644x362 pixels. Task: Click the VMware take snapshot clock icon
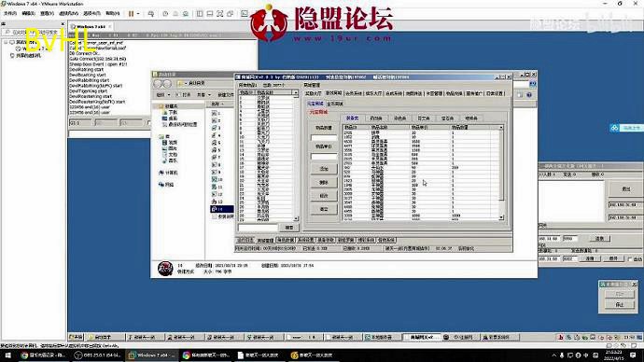coord(165,14)
